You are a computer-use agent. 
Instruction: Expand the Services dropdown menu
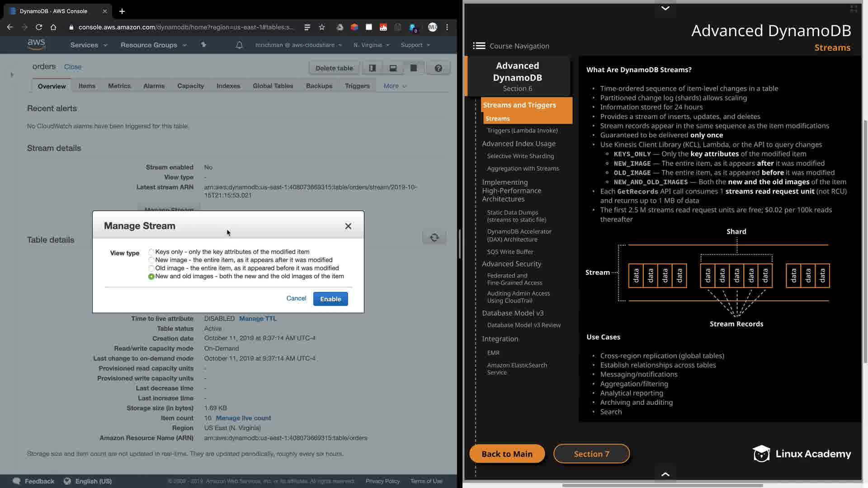pyautogui.click(x=89, y=45)
